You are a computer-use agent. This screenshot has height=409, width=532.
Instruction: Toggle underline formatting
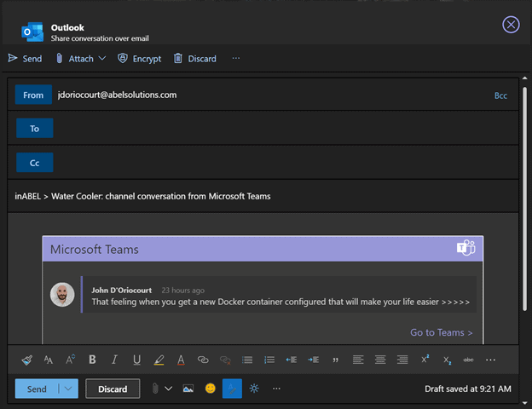(136, 360)
